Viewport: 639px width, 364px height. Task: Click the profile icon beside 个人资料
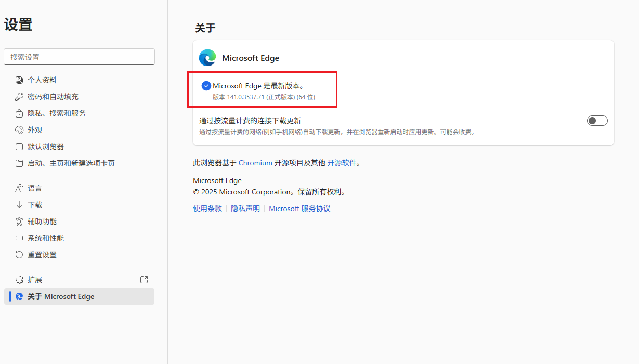click(19, 80)
